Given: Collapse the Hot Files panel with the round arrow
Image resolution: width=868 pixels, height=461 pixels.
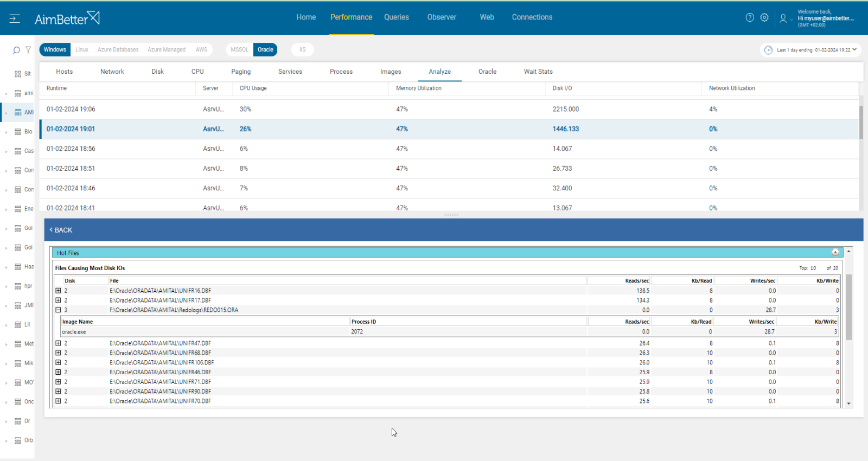Looking at the screenshot, I should pyautogui.click(x=835, y=252).
